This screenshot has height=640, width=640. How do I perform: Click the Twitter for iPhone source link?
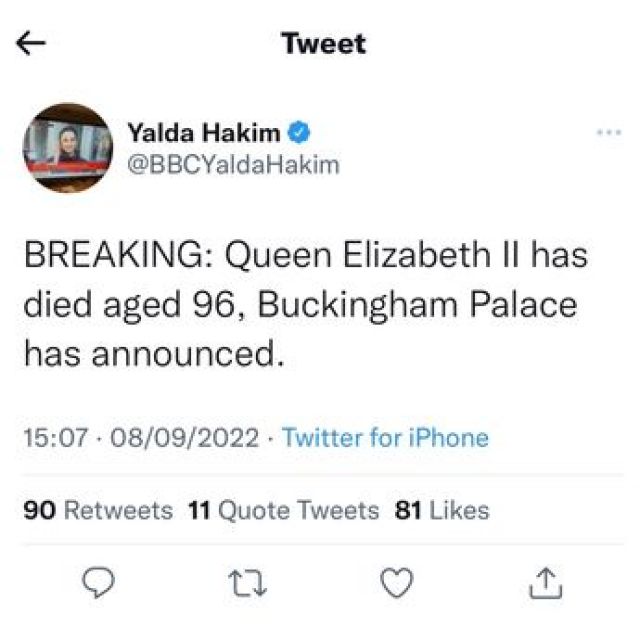pos(385,438)
